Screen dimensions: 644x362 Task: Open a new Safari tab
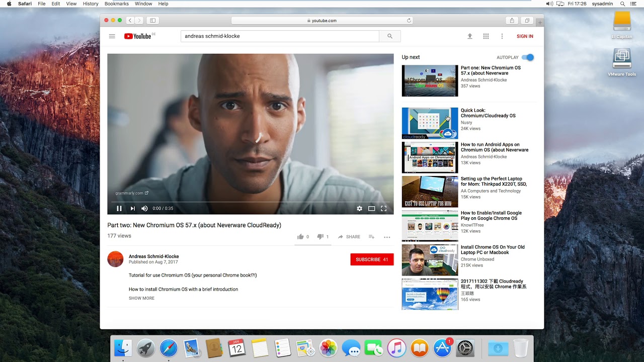(540, 22)
